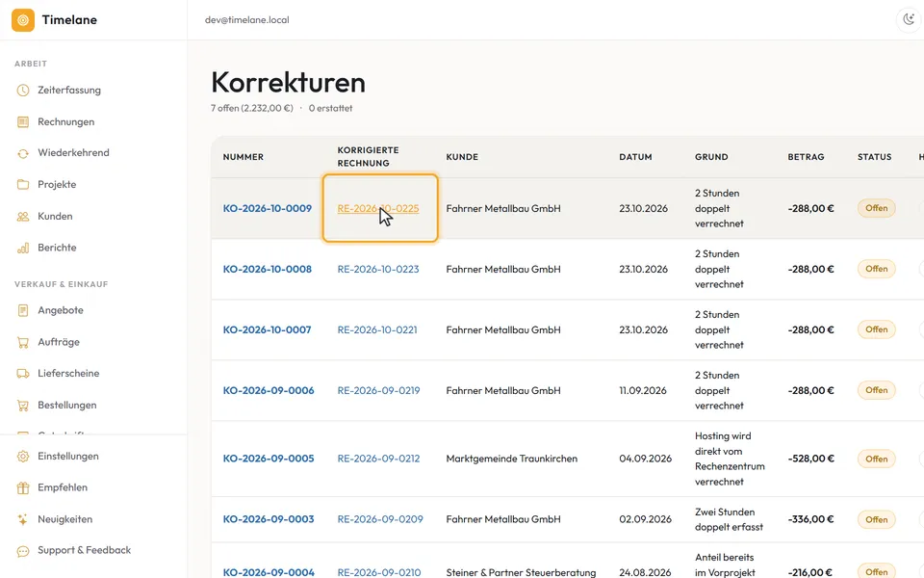Click the Datum column header

pos(635,157)
